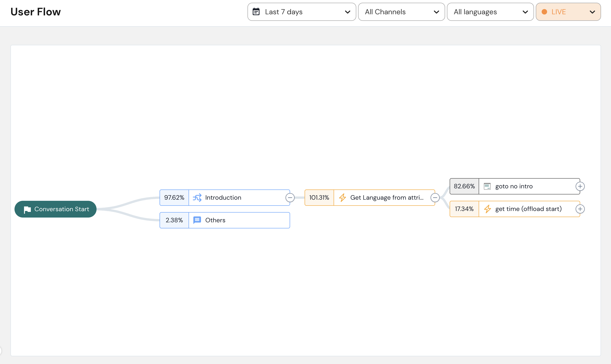Expand the get time (offload start) node
The height and width of the screenshot is (364, 611).
coord(580,209)
